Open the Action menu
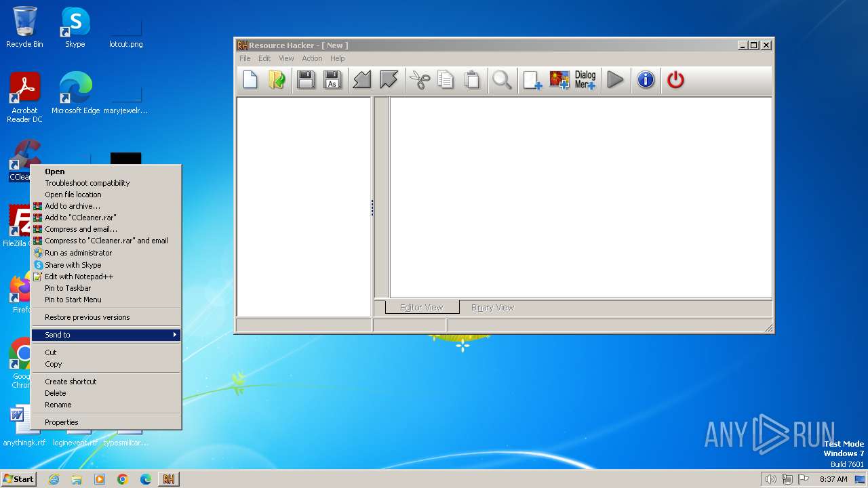The height and width of the screenshot is (488, 868). 312,58
